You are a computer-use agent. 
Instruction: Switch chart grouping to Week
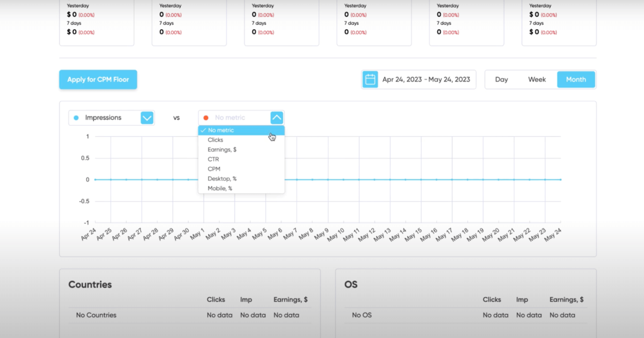pyautogui.click(x=537, y=80)
